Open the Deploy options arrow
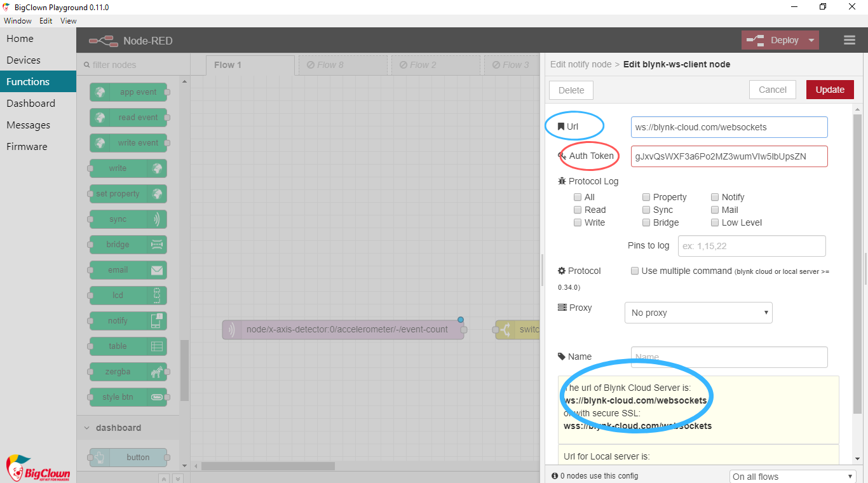The width and height of the screenshot is (868, 483). coord(811,40)
